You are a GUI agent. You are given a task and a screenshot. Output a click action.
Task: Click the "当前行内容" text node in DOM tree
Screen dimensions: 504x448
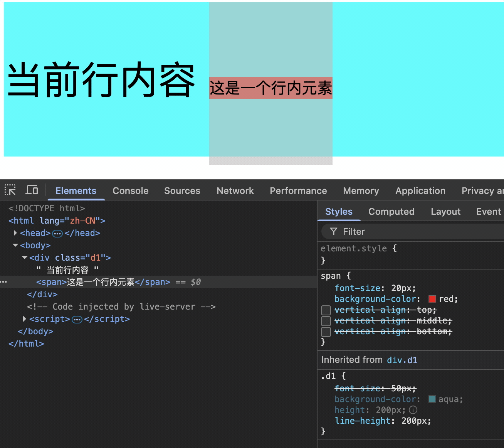(x=67, y=269)
